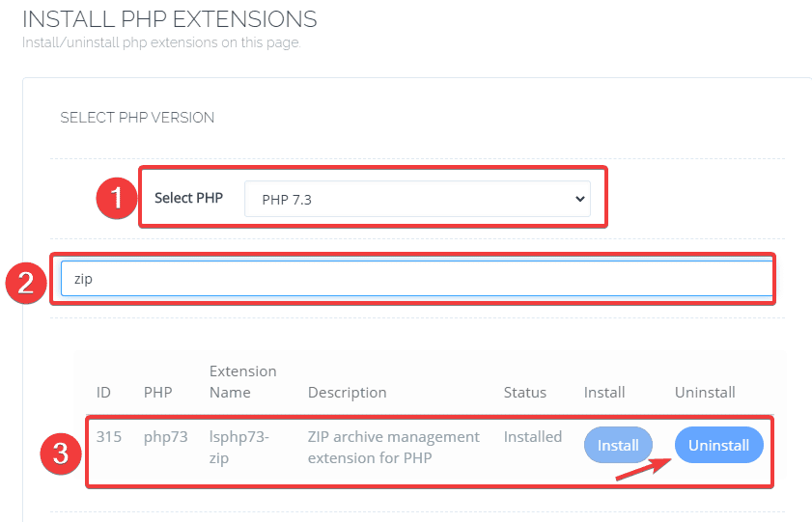The height and width of the screenshot is (522, 812).
Task: Click the Installed status text
Action: point(532,437)
